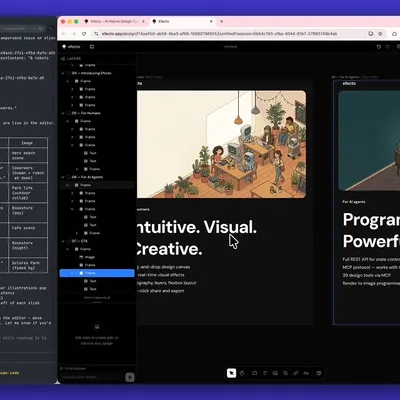Activate the Hand pan tool
The image size is (400, 400).
[242, 373]
